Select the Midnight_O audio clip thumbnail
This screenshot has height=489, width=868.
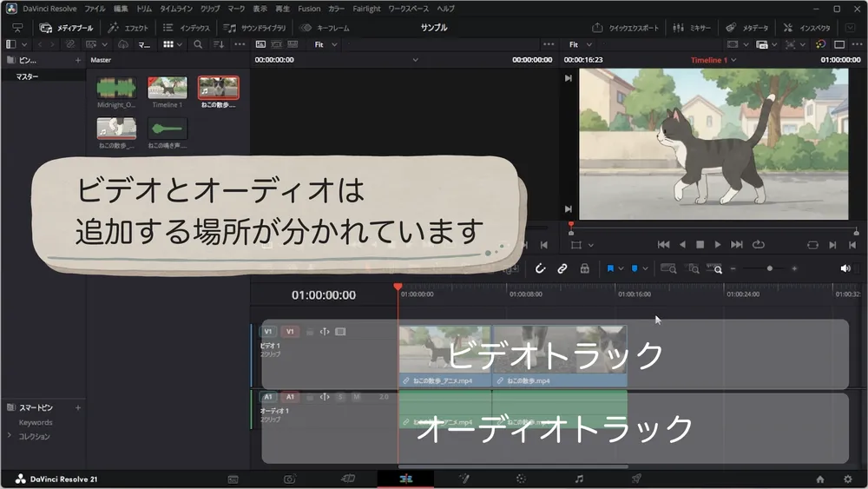pyautogui.click(x=116, y=88)
